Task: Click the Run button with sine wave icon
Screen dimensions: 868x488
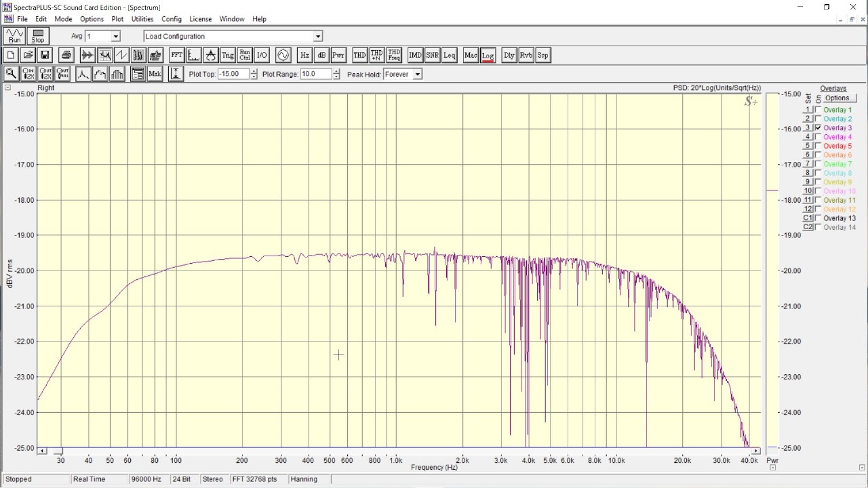Action: point(14,36)
